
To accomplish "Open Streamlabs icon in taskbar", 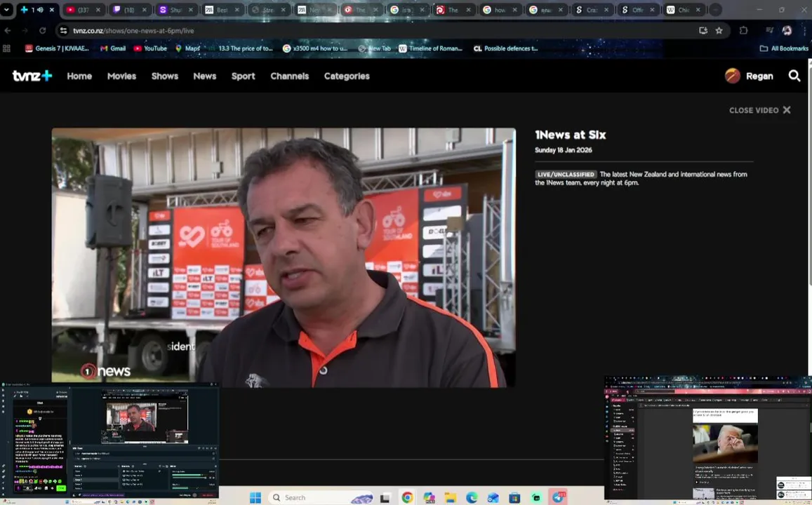I will (536, 498).
